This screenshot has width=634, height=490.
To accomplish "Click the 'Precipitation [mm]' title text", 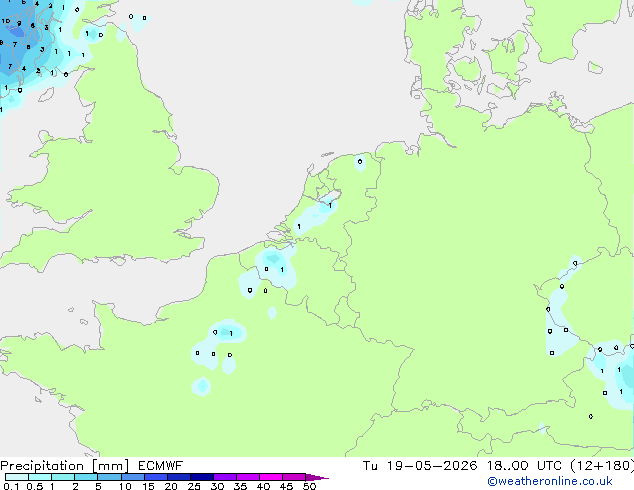I will pyautogui.click(x=64, y=466).
